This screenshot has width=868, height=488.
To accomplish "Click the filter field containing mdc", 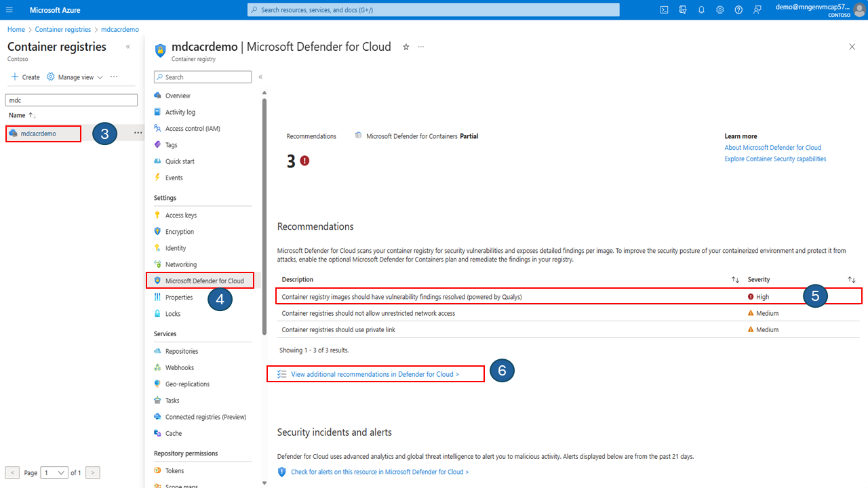I will tap(71, 100).
